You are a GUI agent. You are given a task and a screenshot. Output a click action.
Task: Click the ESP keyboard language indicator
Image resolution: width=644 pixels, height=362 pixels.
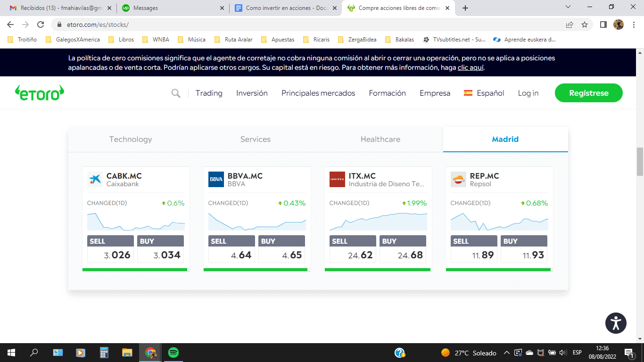[x=577, y=353]
